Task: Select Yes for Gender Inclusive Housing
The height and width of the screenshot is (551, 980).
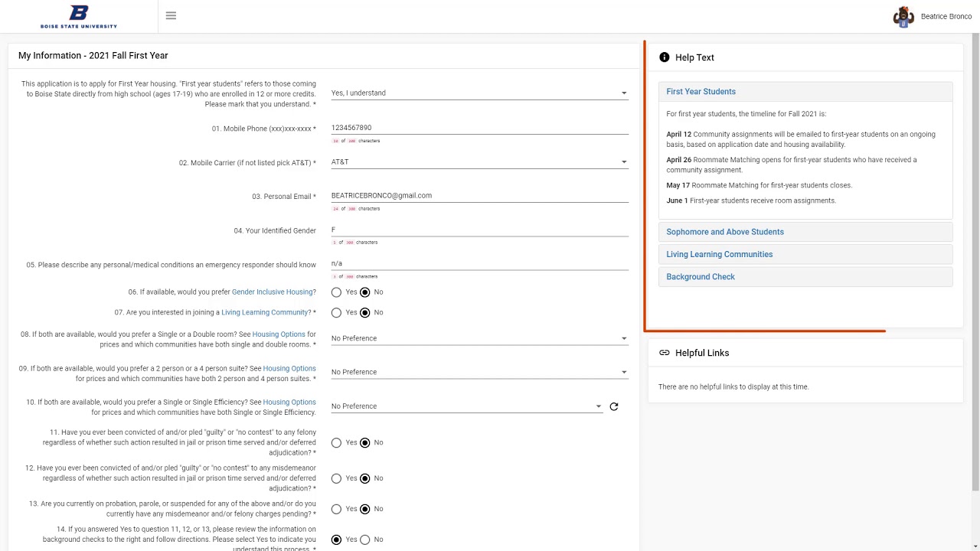Action: [336, 292]
